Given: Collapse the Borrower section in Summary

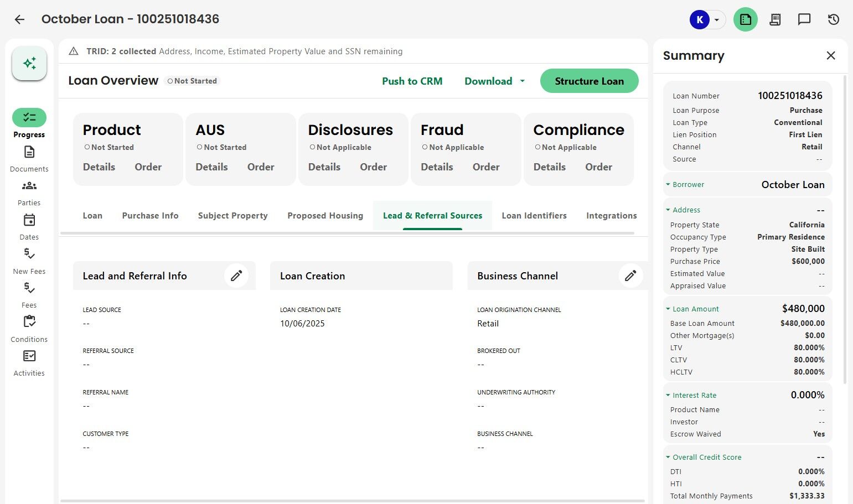Looking at the screenshot, I should coord(668,185).
